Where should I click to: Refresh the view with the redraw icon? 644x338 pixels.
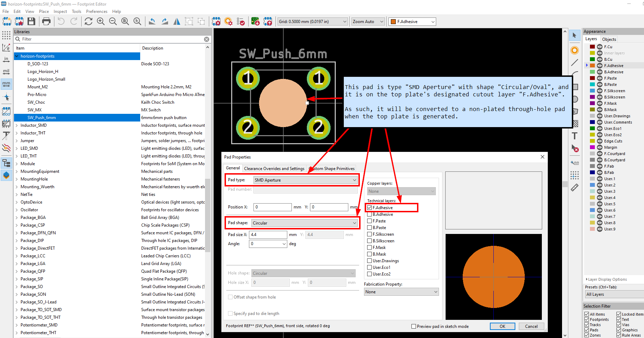pos(89,21)
